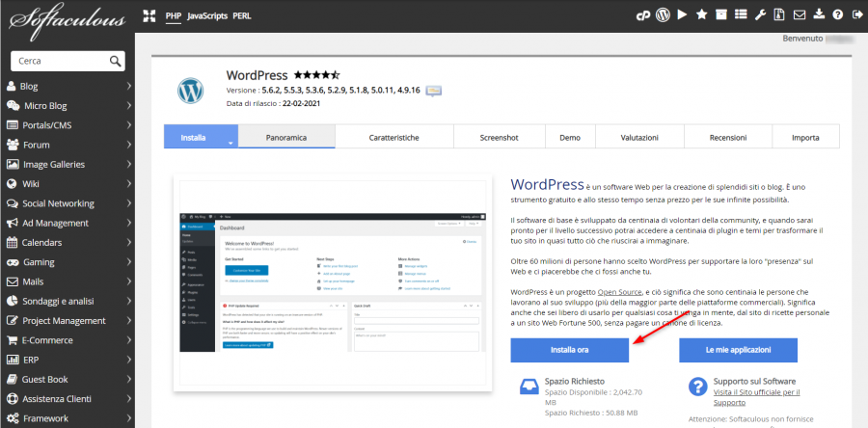Select the JavaScripts category
Screen dimensions: 868x428
(207, 16)
